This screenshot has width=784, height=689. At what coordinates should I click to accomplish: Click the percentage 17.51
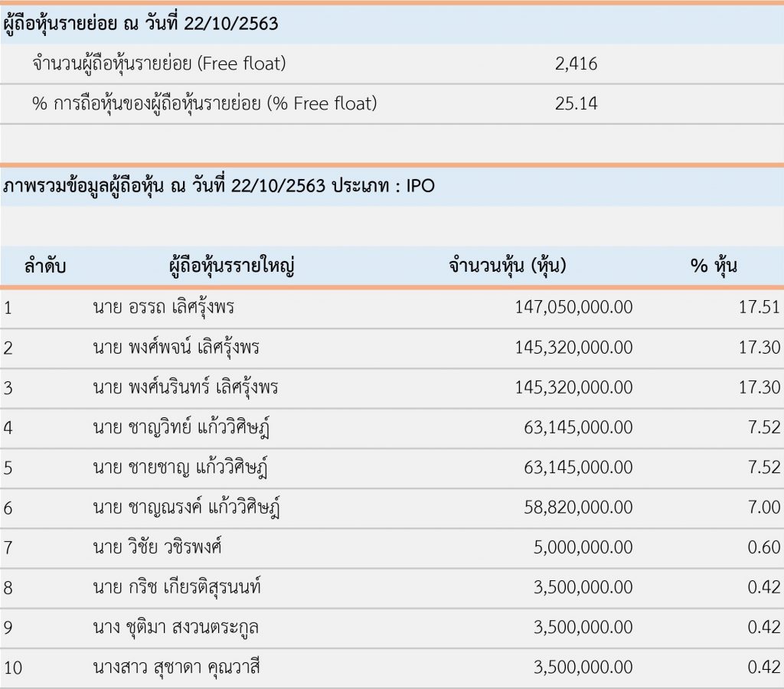coord(759,307)
